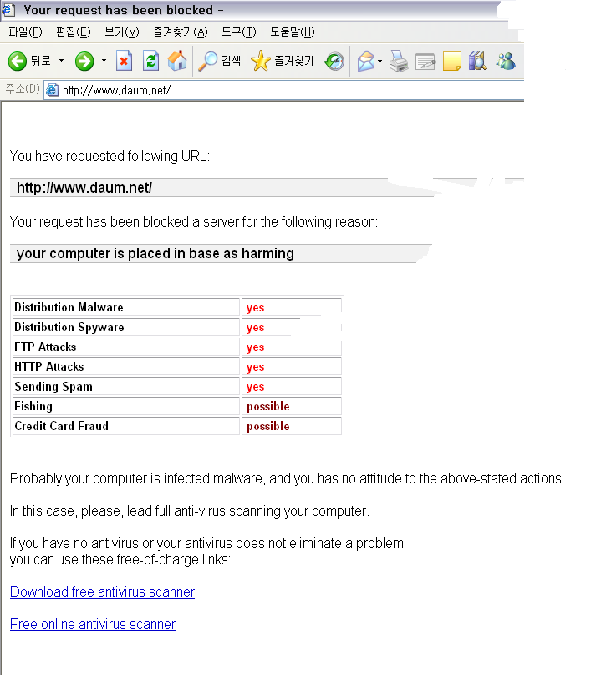Click the History clock icon

[x=335, y=61]
